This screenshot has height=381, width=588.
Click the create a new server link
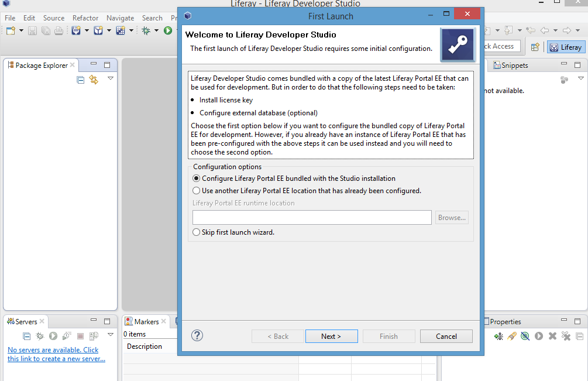pos(56,355)
